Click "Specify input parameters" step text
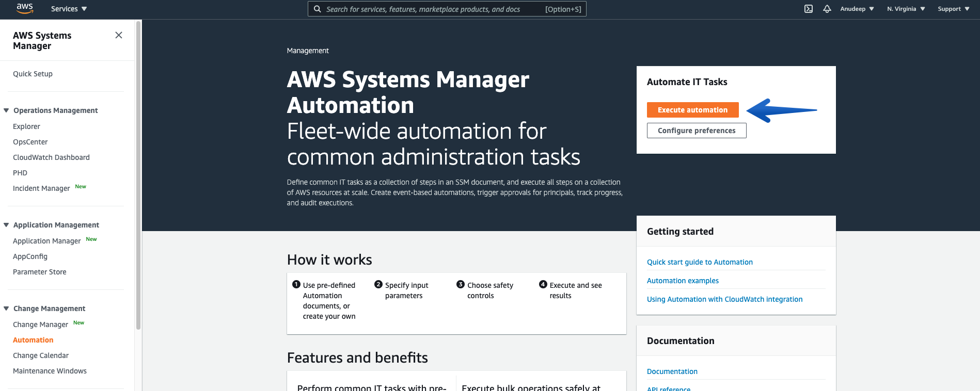This screenshot has width=980, height=391. pos(407,290)
